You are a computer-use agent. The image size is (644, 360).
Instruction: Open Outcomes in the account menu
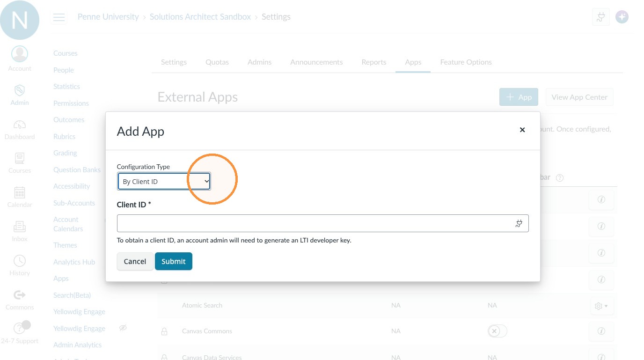pyautogui.click(x=69, y=120)
